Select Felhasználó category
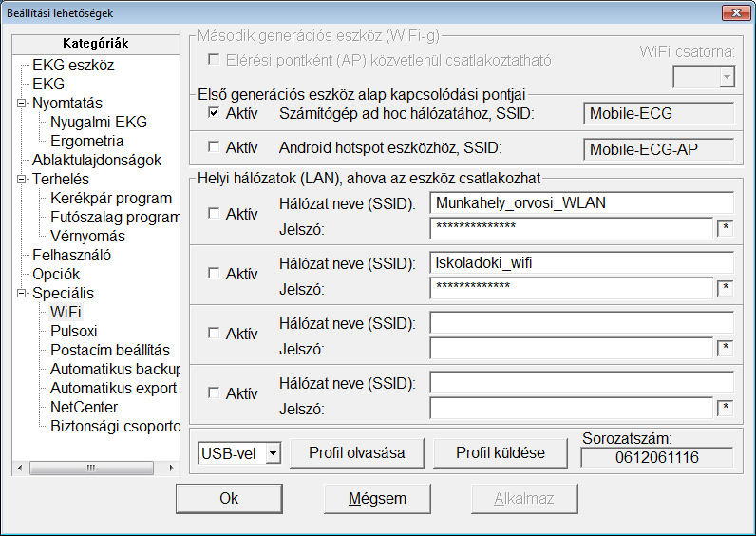 pos(71,256)
